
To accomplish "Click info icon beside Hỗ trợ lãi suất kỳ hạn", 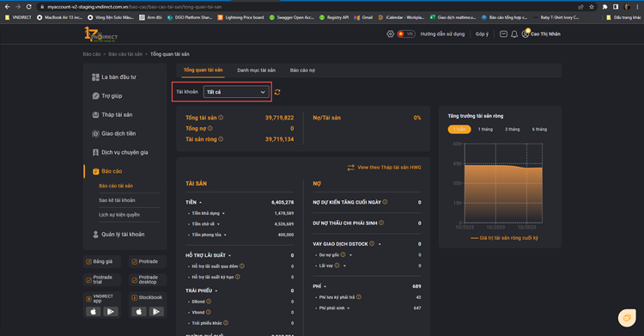I will coord(237,277).
